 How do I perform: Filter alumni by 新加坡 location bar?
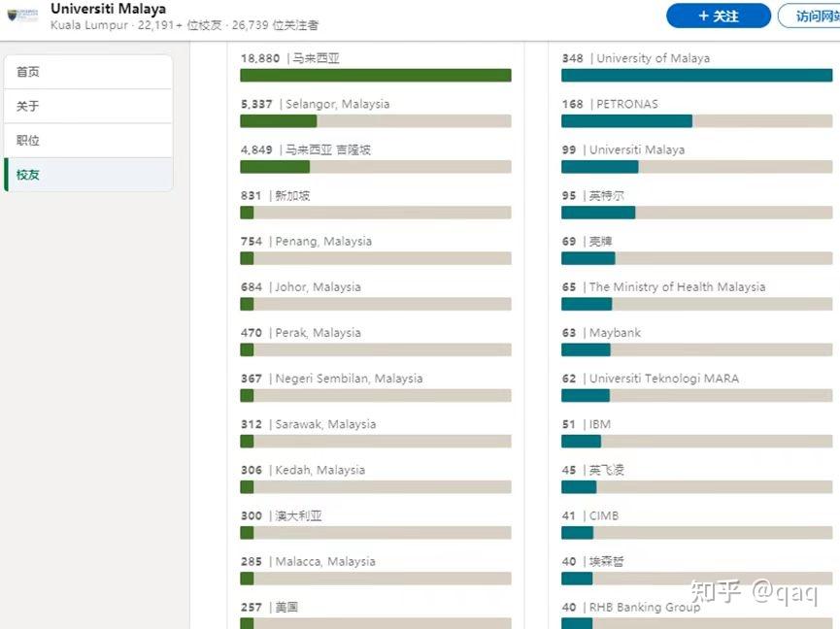coord(375,212)
